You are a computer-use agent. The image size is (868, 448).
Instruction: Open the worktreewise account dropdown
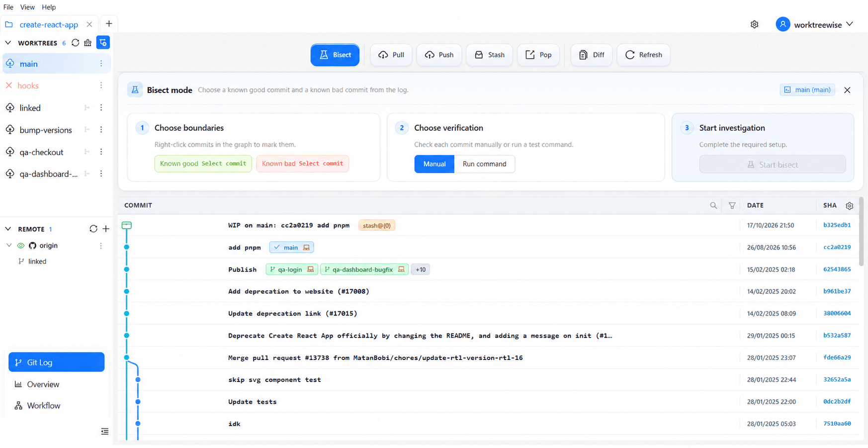click(814, 24)
